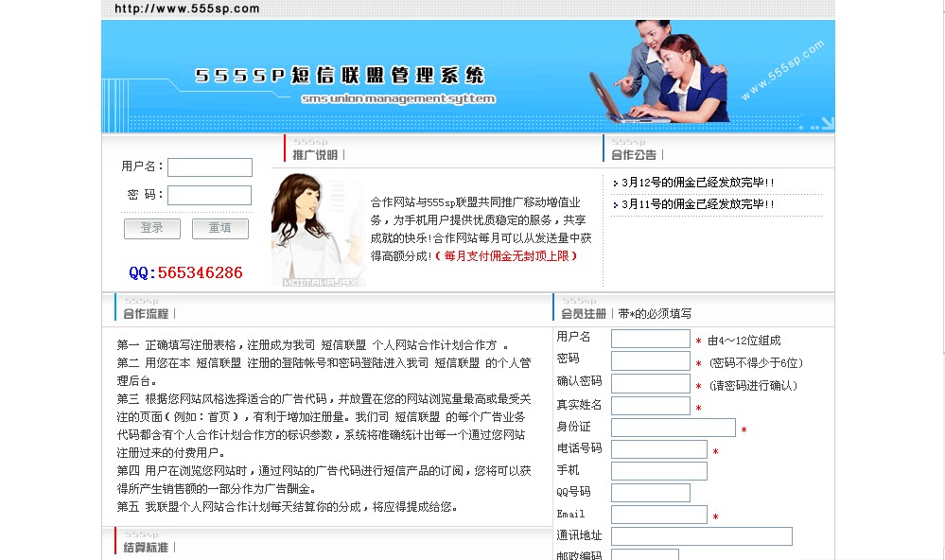Focus the 通讯地址 field
Viewport: 945px width, 560px height.
[x=702, y=536]
